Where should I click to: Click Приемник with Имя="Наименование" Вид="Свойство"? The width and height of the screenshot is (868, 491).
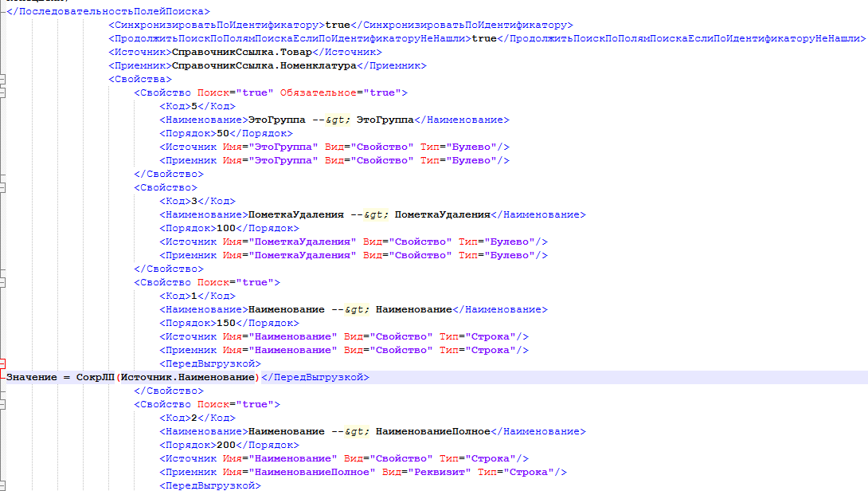344,350
